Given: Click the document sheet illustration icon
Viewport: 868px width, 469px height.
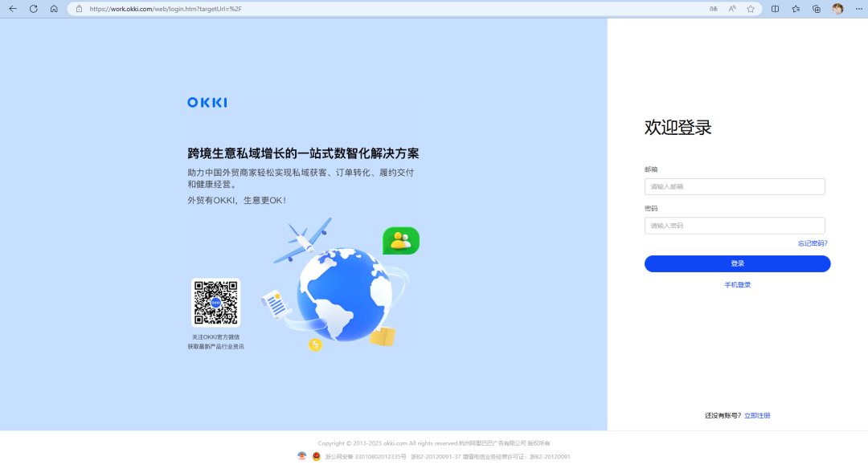Looking at the screenshot, I should coord(276,304).
